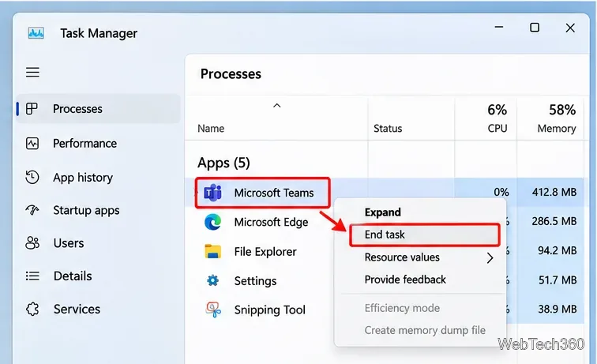Choose Provide feedback menu entry

click(405, 280)
